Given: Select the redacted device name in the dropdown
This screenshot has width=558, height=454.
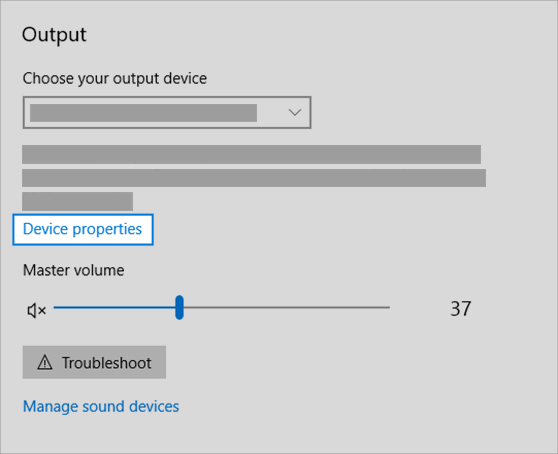Looking at the screenshot, I should pyautogui.click(x=143, y=113).
